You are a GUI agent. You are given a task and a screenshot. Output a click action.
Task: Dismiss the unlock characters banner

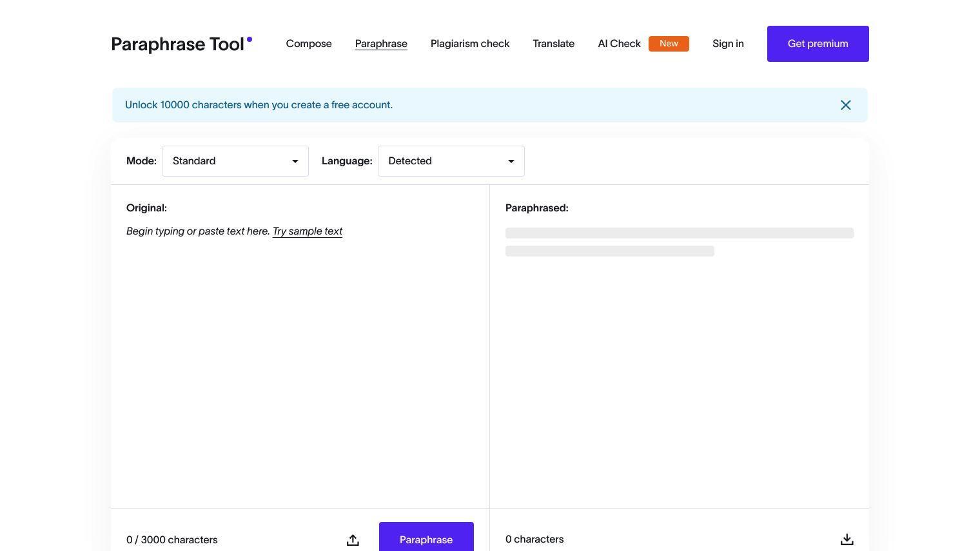(x=846, y=105)
